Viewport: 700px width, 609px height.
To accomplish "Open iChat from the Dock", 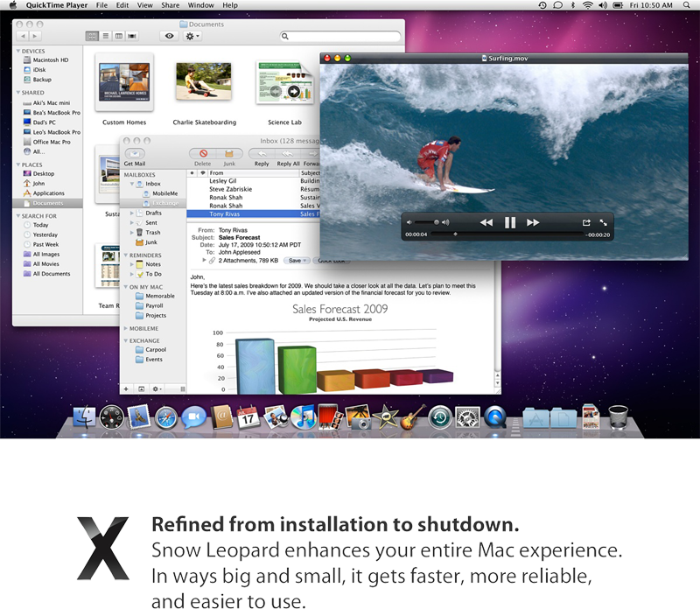I will tap(193, 417).
